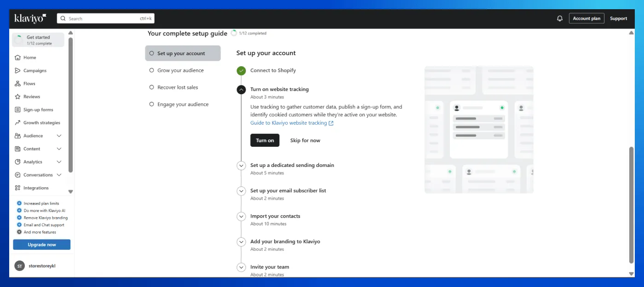This screenshot has height=287, width=644.
Task: Select the Engage your audience step
Action: (183, 104)
